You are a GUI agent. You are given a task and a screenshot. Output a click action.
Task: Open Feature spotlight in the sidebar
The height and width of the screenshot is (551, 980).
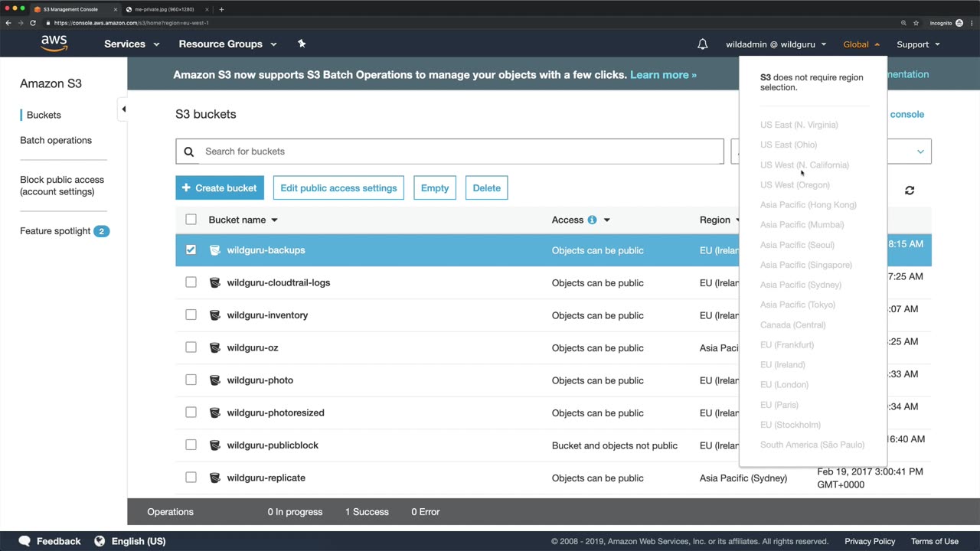(64, 231)
